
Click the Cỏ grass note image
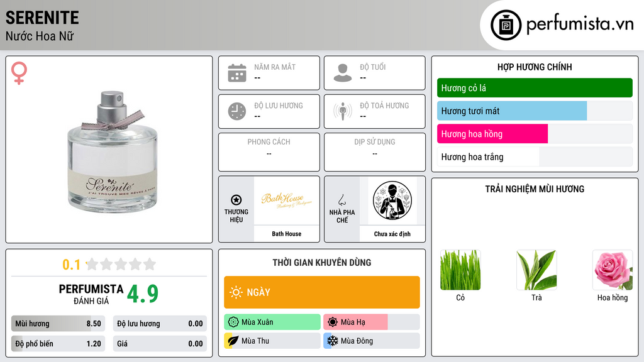point(460,270)
